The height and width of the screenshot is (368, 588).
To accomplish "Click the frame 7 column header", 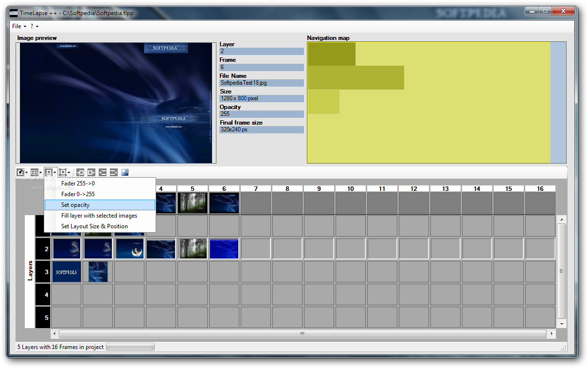I will click(x=256, y=188).
